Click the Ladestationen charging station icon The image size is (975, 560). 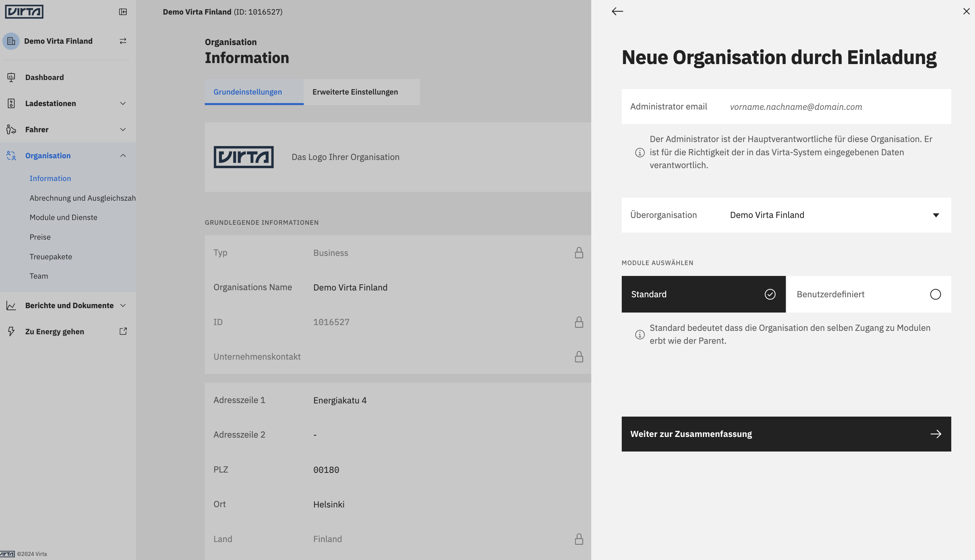coord(11,103)
